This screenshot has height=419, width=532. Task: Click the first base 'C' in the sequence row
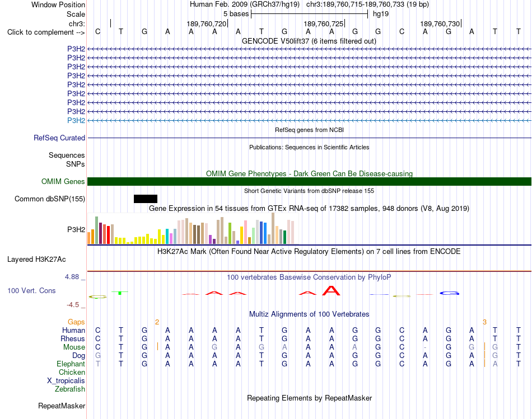(x=97, y=31)
